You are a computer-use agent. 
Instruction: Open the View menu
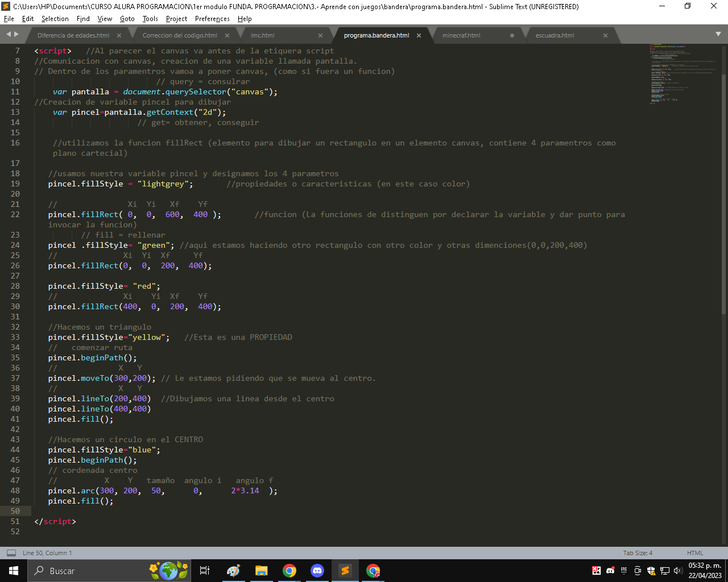[x=105, y=19]
